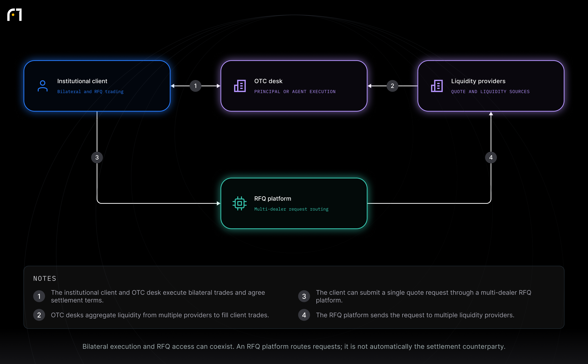Select the RFQ platform title
Screen dimensions: 588x364
[273, 199]
